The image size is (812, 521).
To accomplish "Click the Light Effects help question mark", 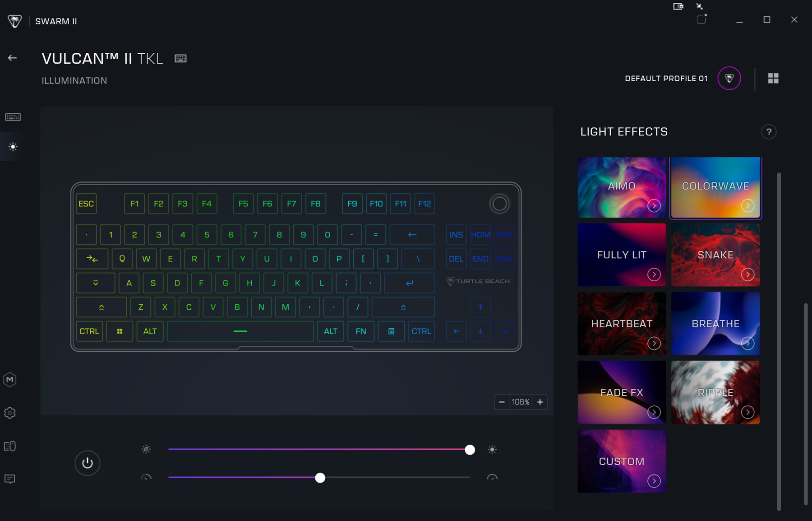I will click(769, 132).
